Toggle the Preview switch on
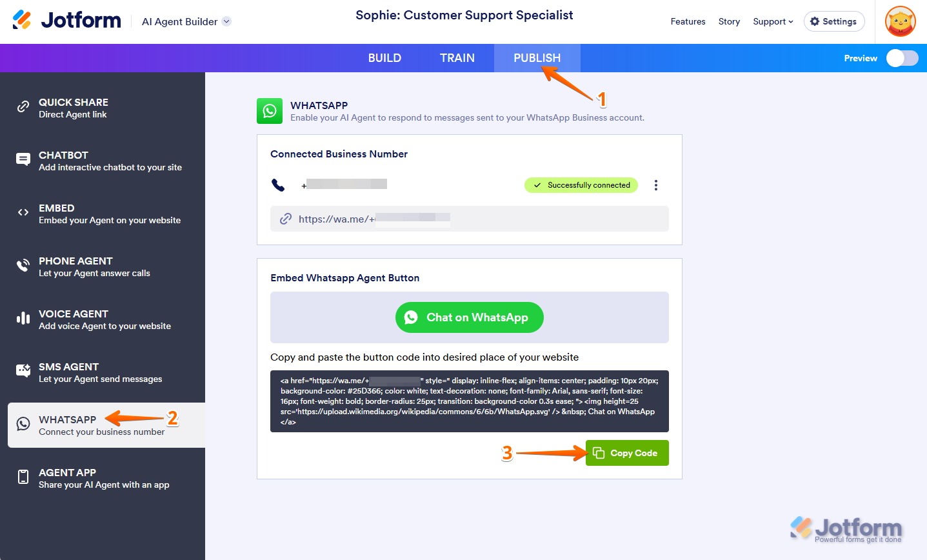This screenshot has width=927, height=560. point(902,58)
